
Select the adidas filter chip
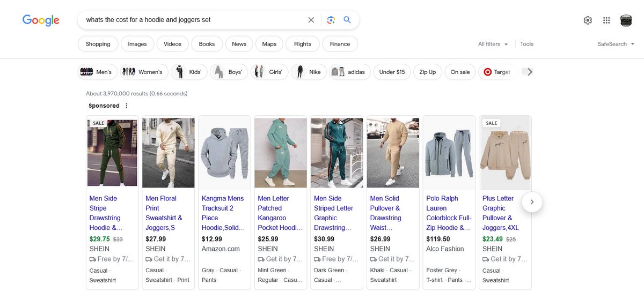click(350, 72)
